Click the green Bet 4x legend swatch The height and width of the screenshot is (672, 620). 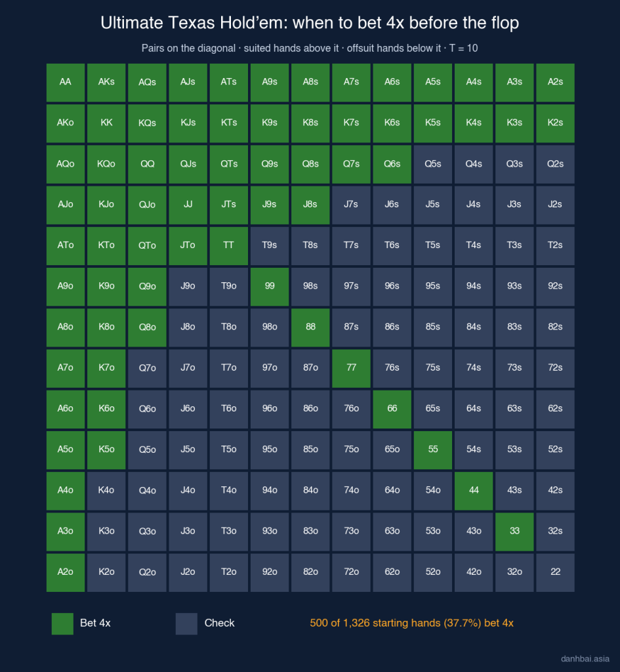point(62,623)
